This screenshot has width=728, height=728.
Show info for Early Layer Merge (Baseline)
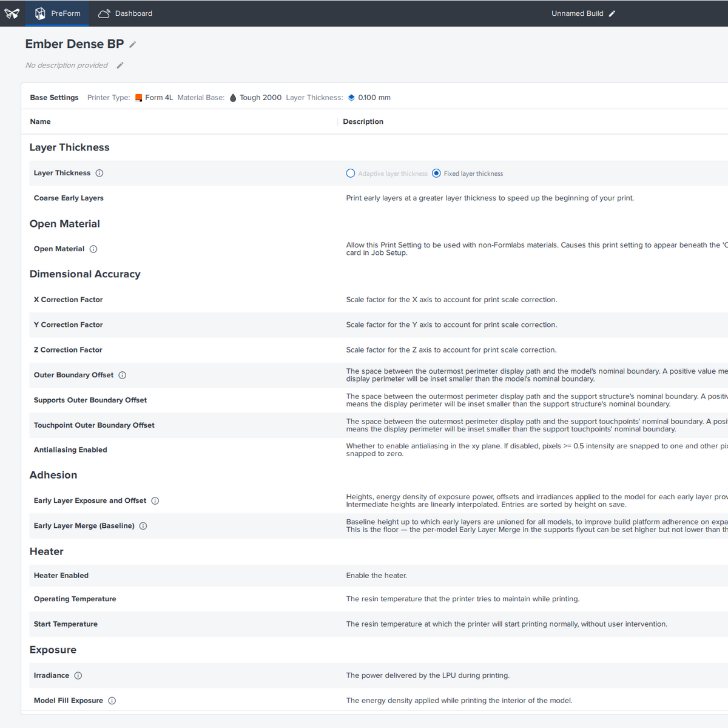pos(143,526)
